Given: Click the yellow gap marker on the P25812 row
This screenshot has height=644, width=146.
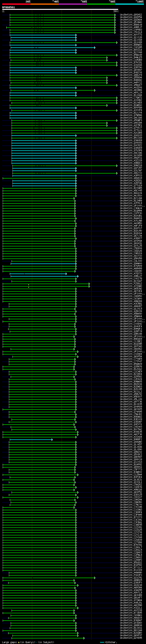Looking at the screenshot, I should pyautogui.click(x=29, y=285).
